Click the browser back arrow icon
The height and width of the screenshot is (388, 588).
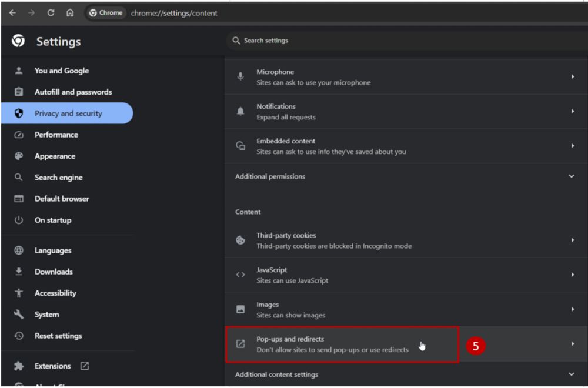[x=12, y=13]
